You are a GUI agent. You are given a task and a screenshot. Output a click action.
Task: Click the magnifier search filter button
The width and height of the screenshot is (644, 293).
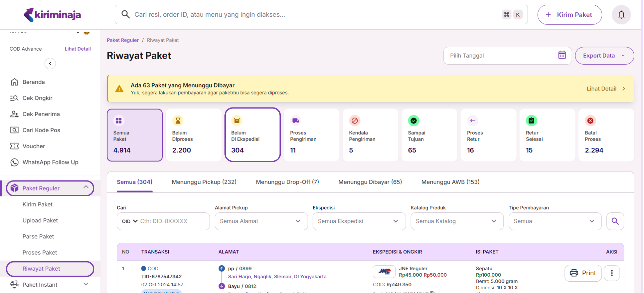tap(615, 221)
